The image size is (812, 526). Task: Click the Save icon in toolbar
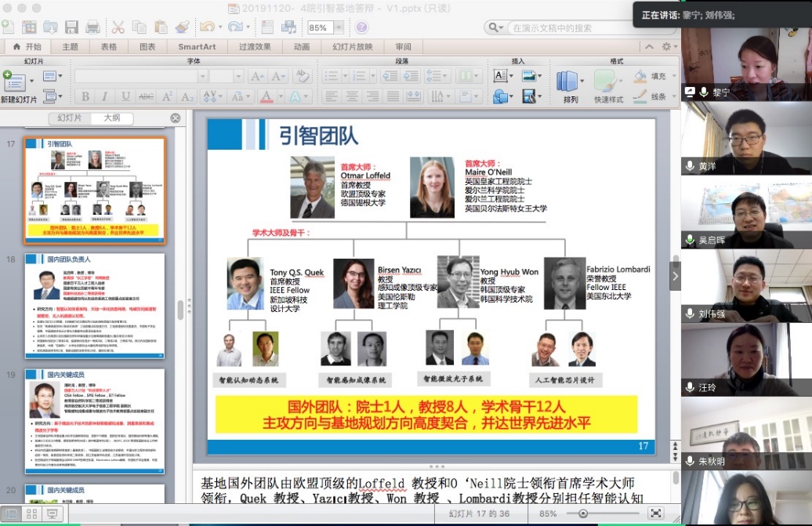[71, 27]
